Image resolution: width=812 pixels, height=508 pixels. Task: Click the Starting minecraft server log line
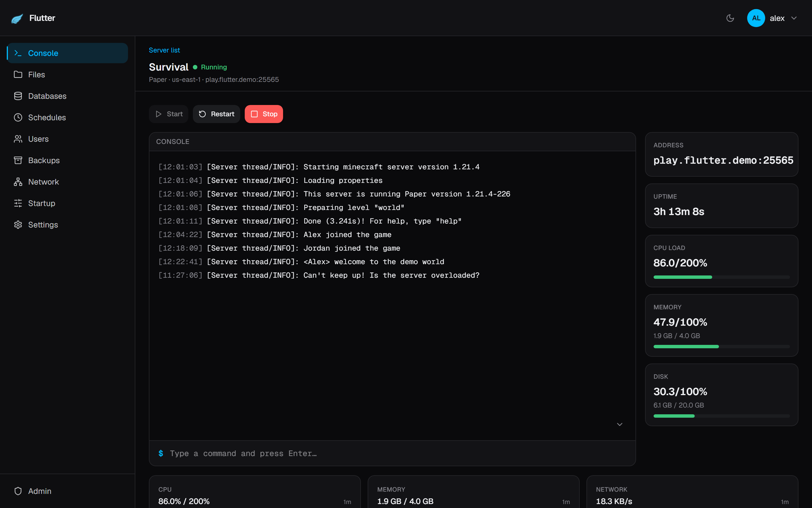[319, 167]
